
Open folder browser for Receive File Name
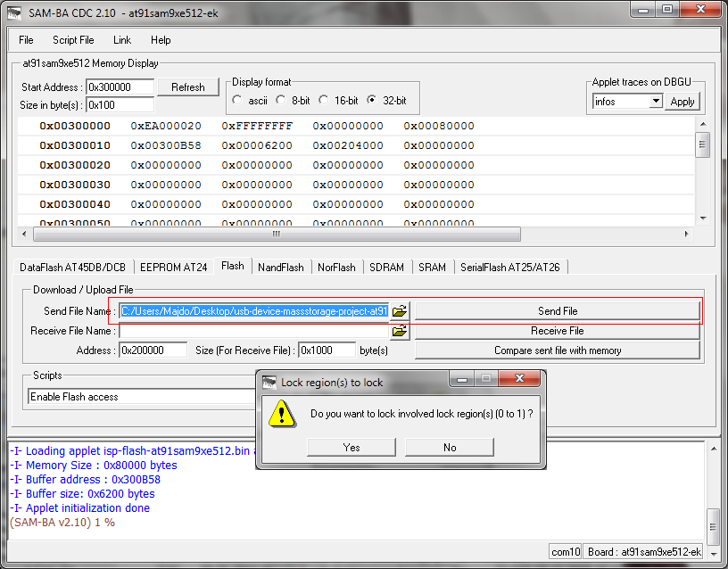coord(400,331)
